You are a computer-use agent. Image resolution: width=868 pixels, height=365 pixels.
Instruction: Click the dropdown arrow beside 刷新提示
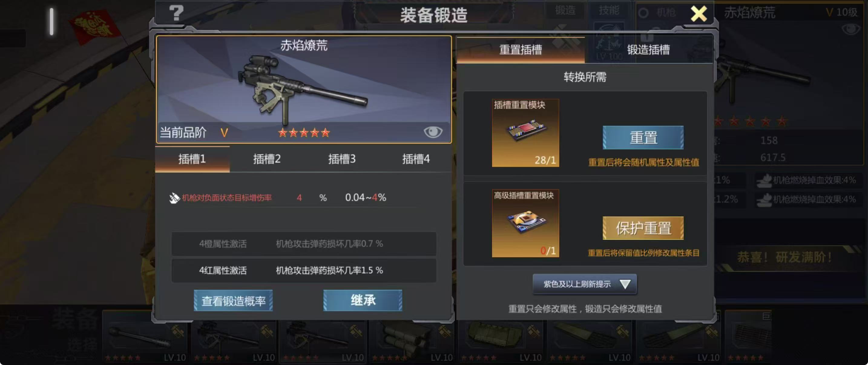pyautogui.click(x=625, y=284)
